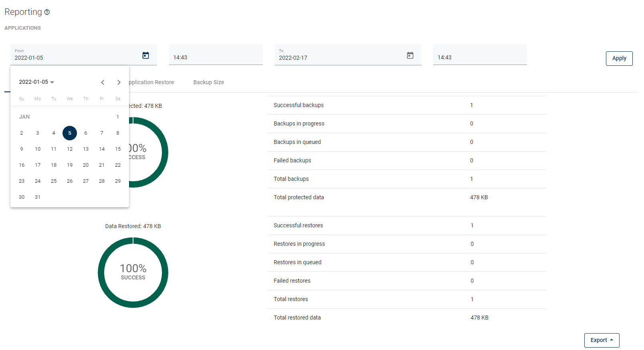Screen dimensions: 644x350
Task: Go to previous month in calendar
Action: coord(103,82)
